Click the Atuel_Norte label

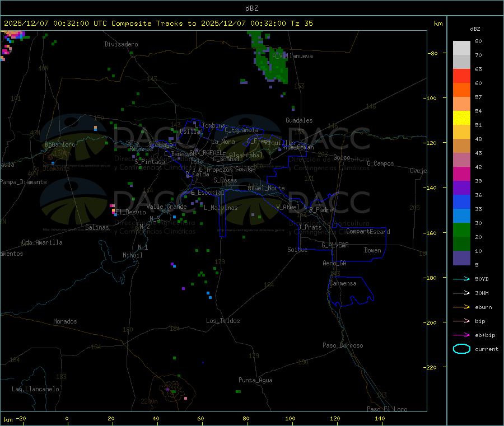tap(266, 188)
